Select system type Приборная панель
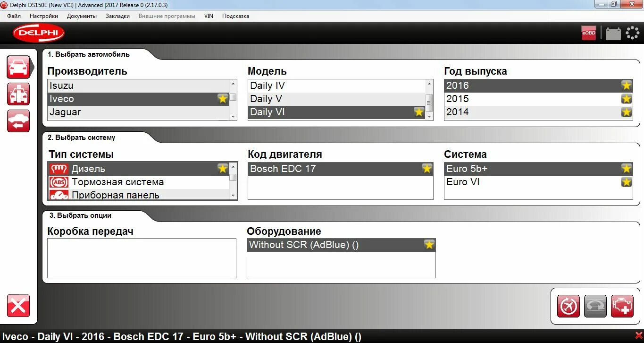 coord(139,195)
